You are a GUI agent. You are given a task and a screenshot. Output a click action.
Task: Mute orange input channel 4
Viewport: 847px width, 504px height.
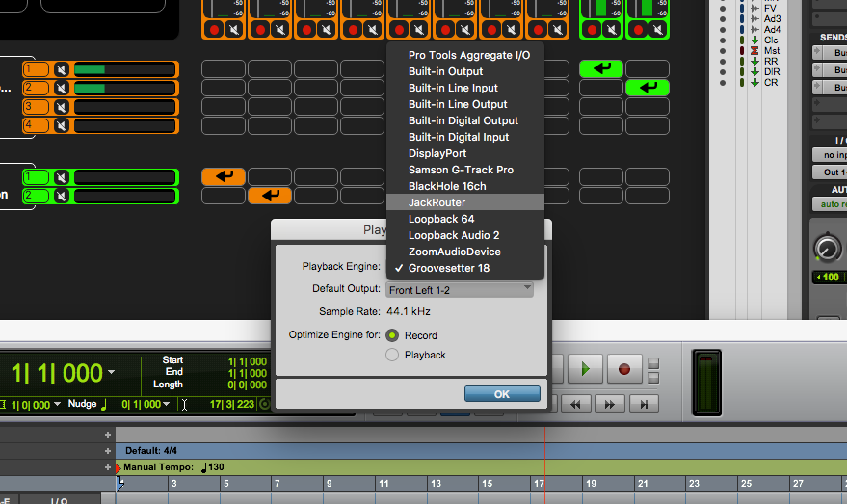click(x=62, y=126)
